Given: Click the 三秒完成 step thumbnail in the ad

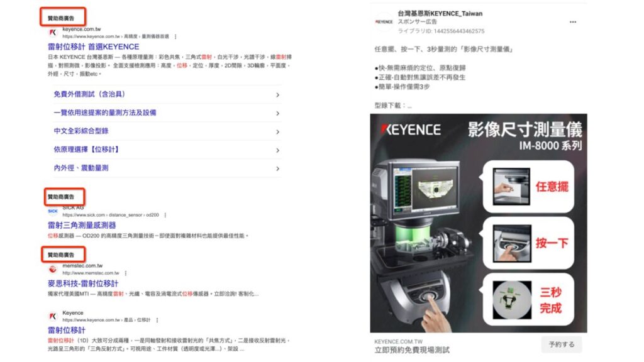Looking at the screenshot, I should pos(512,300).
